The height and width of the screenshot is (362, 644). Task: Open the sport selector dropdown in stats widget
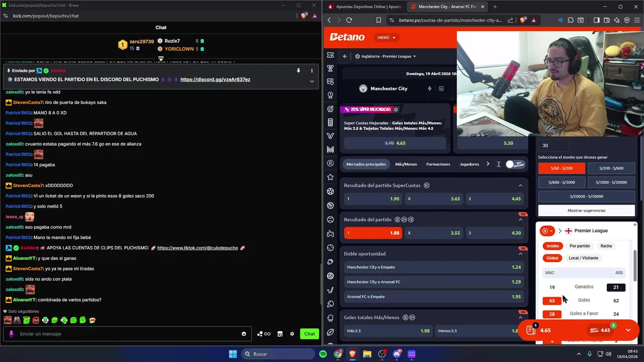(547, 231)
